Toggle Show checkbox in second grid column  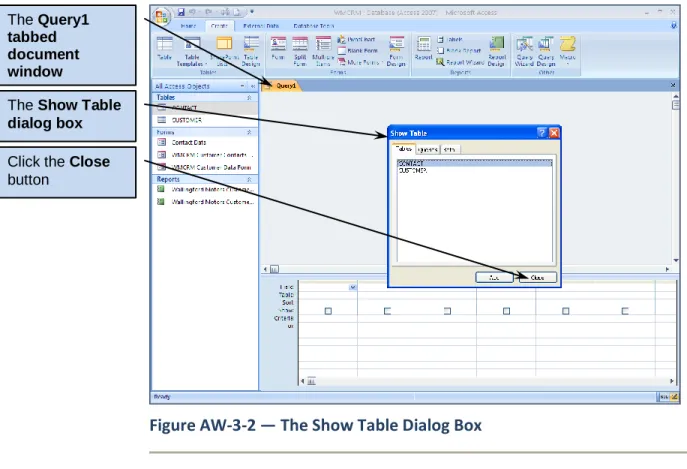tap(387, 311)
